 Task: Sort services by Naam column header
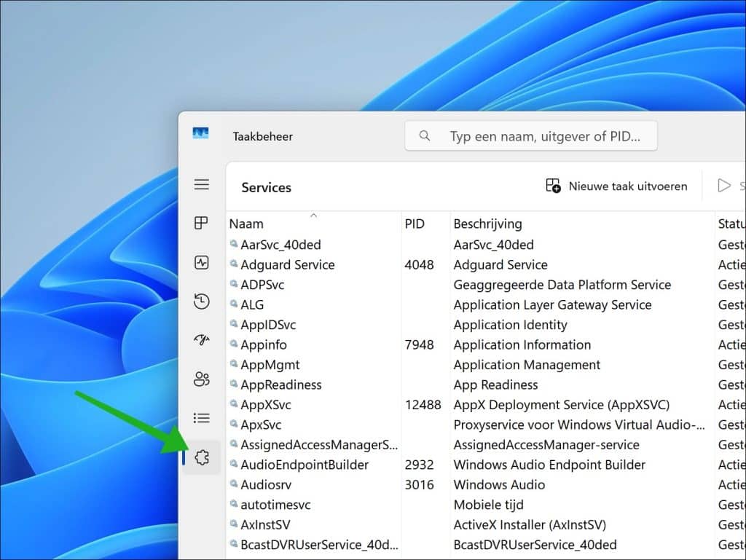tap(246, 224)
